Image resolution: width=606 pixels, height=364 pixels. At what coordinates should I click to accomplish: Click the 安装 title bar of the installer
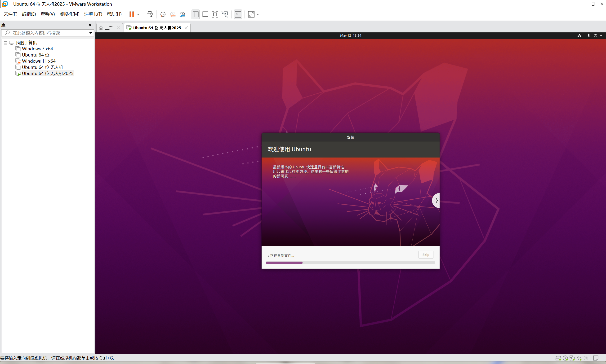coord(350,137)
